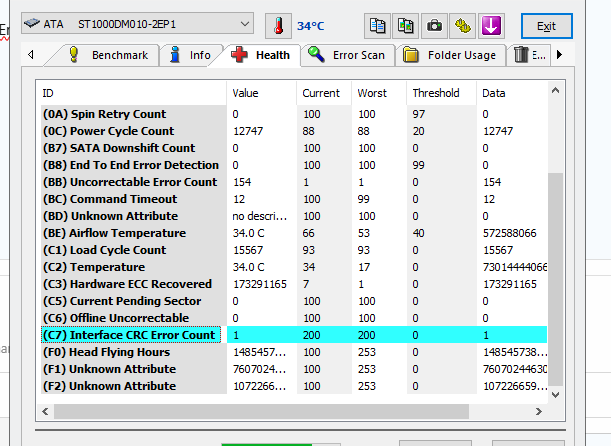Click the vertical scrollbar thumb

[x=556, y=279]
